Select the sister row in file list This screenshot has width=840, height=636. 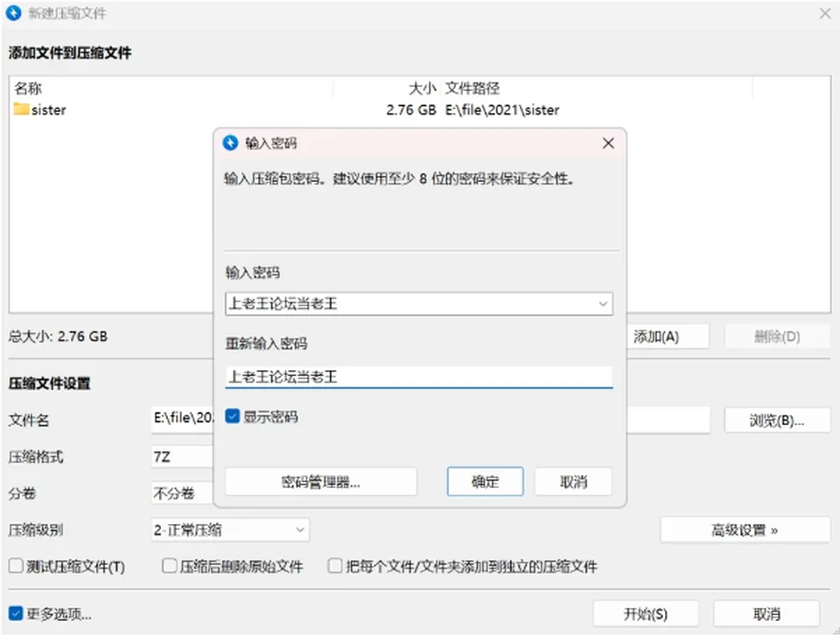coord(419,110)
